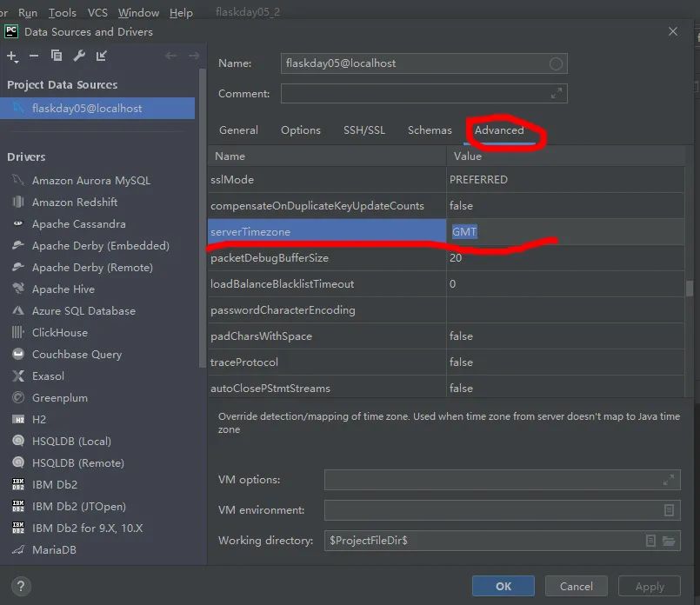Choose the Apache Derby (Remote) driver
Image resolution: width=700 pixels, height=605 pixels.
pyautogui.click(x=92, y=268)
